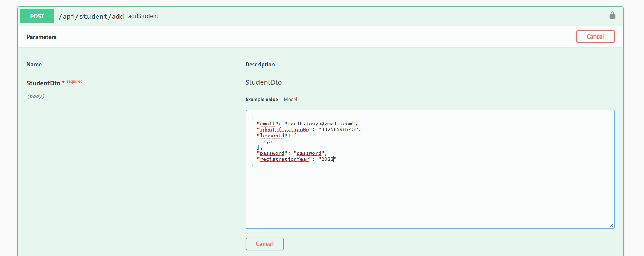Switch to the Example Value tab

pos(262,99)
